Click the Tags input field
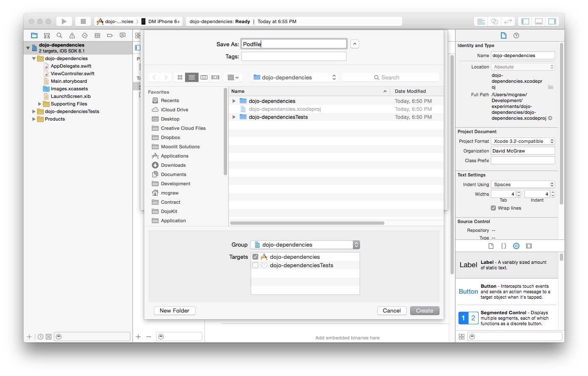Viewport: 588px width, 376px height. pos(294,56)
